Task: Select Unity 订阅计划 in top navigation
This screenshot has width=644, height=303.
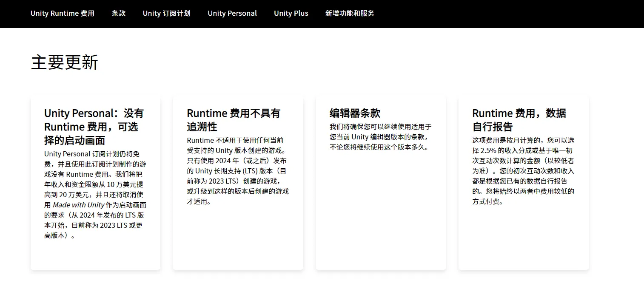Action: tap(166, 13)
